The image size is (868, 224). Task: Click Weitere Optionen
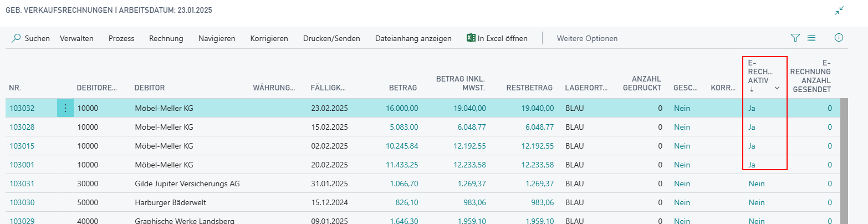(x=587, y=38)
